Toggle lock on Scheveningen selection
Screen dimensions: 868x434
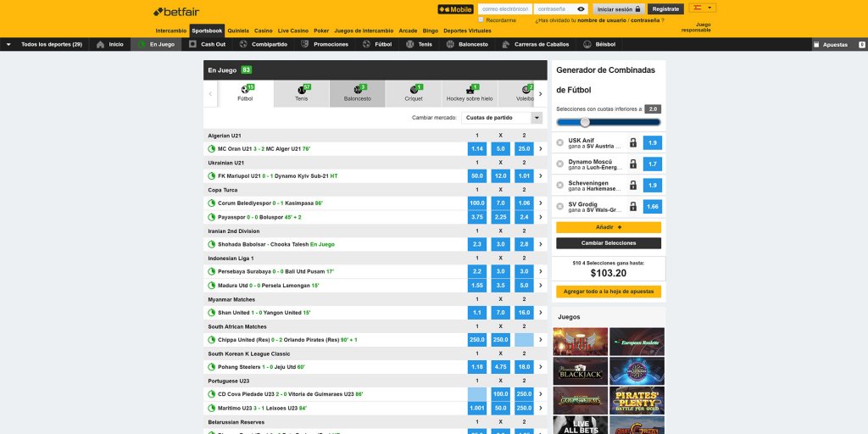[x=633, y=186]
